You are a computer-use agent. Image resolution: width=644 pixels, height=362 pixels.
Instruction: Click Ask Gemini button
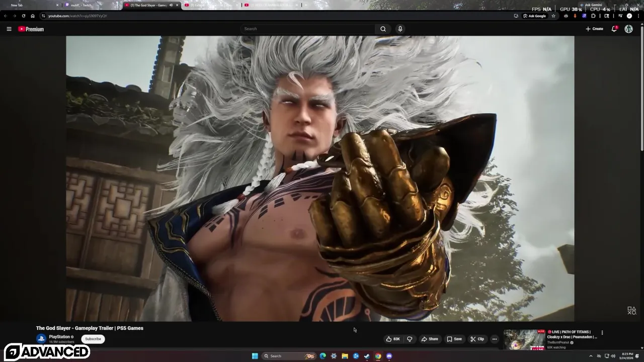(x=590, y=5)
